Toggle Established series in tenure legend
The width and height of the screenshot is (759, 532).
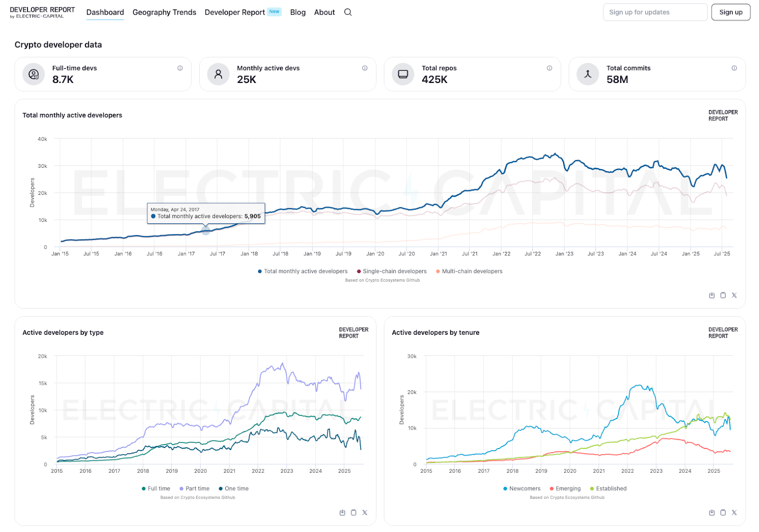coord(611,488)
